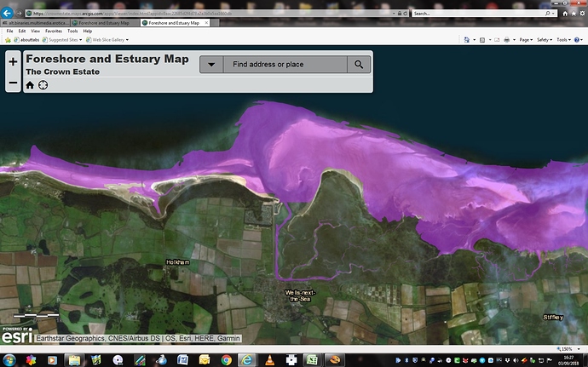Click the command bar Home page icon
This screenshot has width=588, height=367.
(x=466, y=40)
